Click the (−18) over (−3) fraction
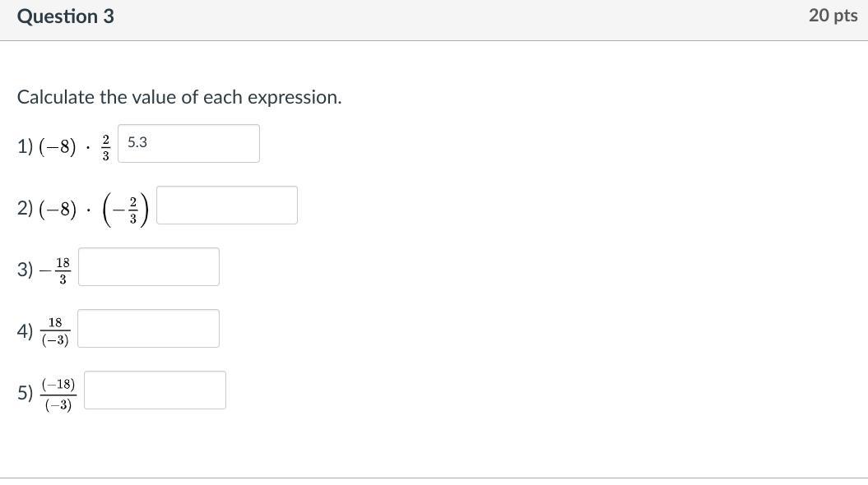The width and height of the screenshot is (868, 485). tap(58, 394)
